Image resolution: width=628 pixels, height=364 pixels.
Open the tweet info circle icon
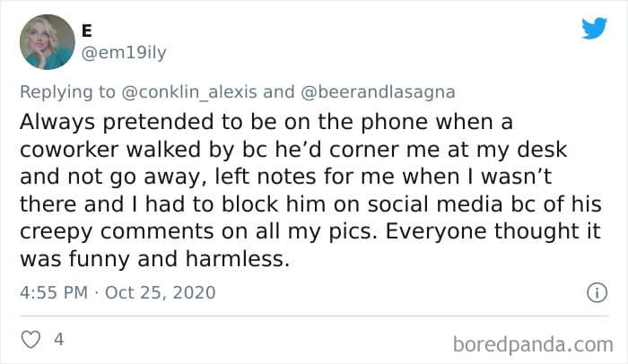(593, 292)
